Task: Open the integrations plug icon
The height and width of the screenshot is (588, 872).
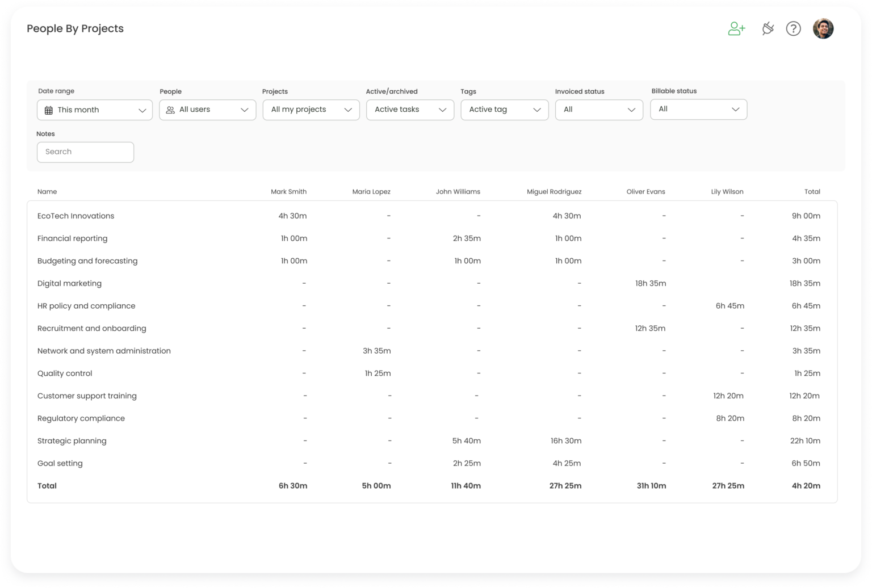Action: coord(768,28)
